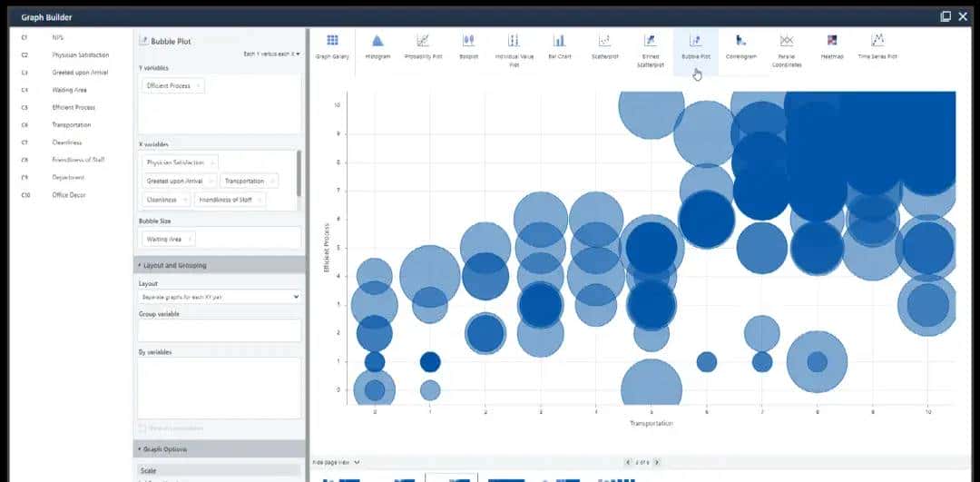Switch to the Boxplot graph
Image resolution: width=980 pixels, height=482 pixels.
[469, 45]
